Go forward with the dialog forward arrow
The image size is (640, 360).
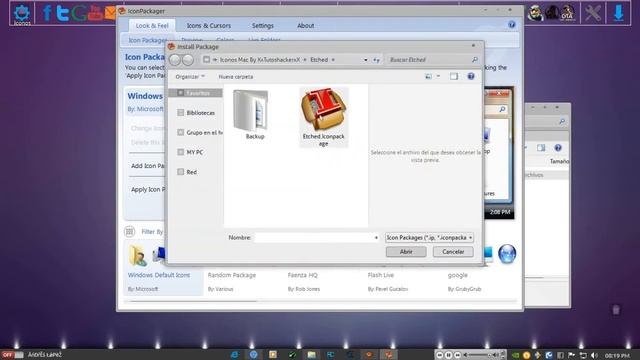(x=188, y=60)
